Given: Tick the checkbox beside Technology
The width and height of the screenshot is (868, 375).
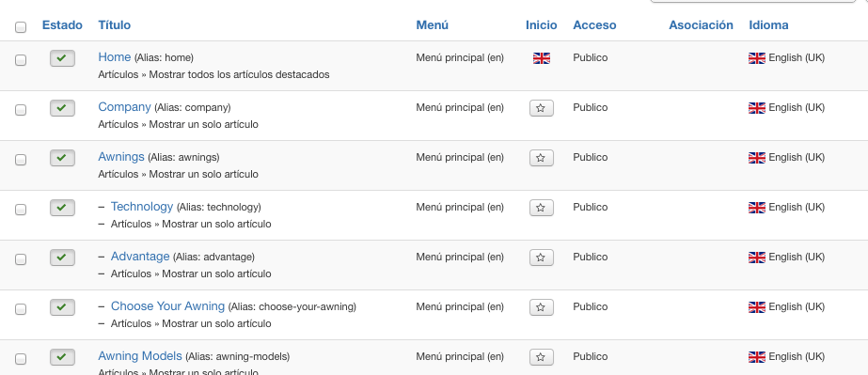Looking at the screenshot, I should [21, 209].
